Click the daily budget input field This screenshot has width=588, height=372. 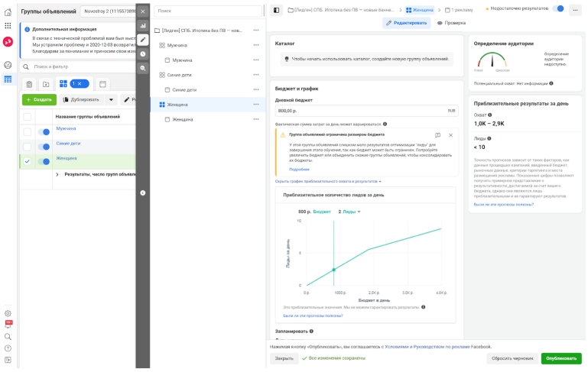point(366,111)
